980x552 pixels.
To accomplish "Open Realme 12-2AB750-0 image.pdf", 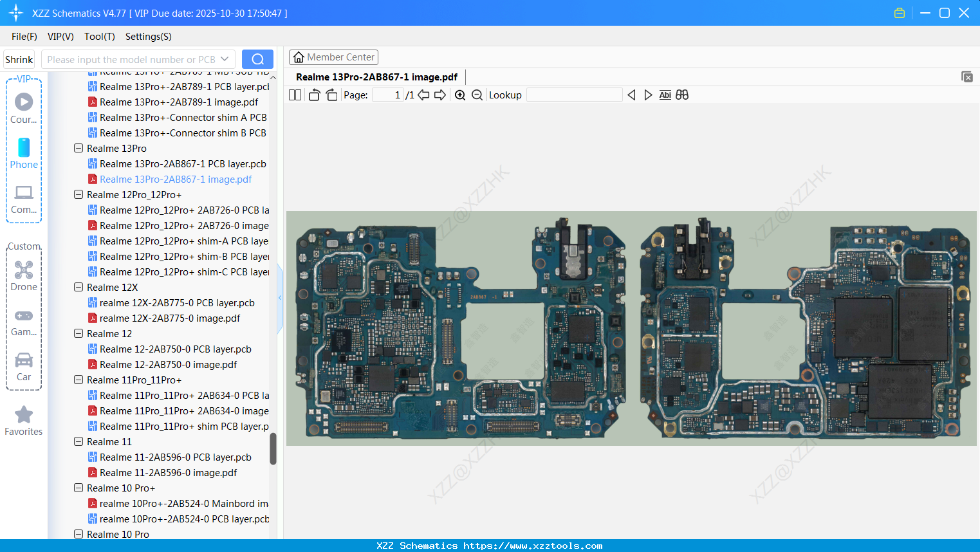I will tap(163, 364).
